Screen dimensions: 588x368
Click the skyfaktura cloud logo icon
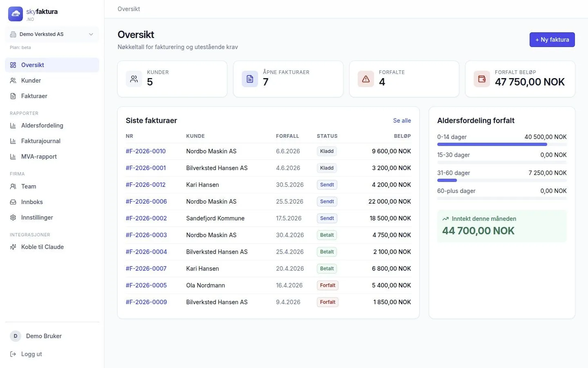[16, 14]
